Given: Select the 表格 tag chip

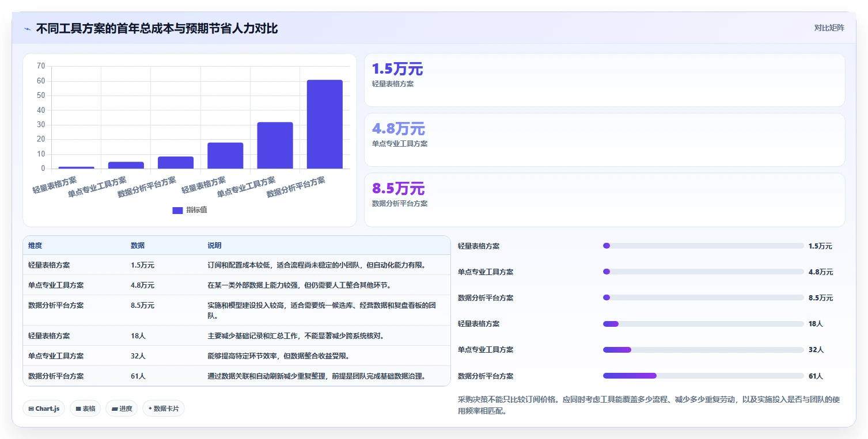Looking at the screenshot, I should pyautogui.click(x=85, y=409).
